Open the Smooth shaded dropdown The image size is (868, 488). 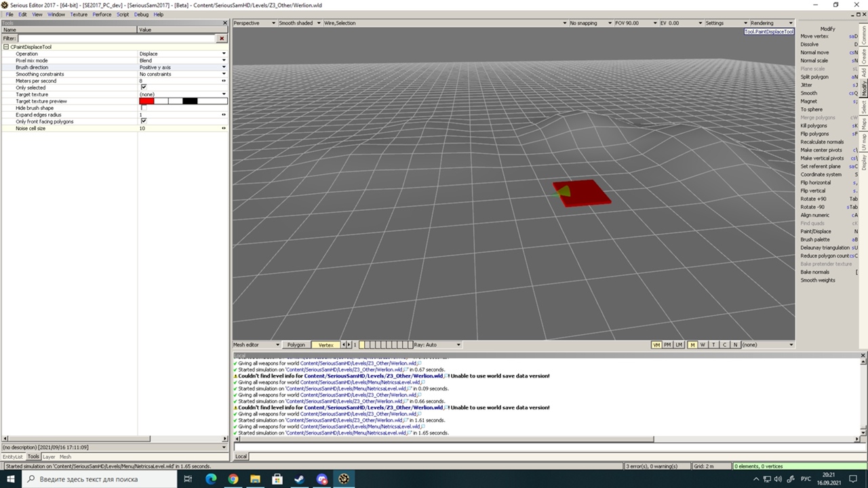click(299, 23)
